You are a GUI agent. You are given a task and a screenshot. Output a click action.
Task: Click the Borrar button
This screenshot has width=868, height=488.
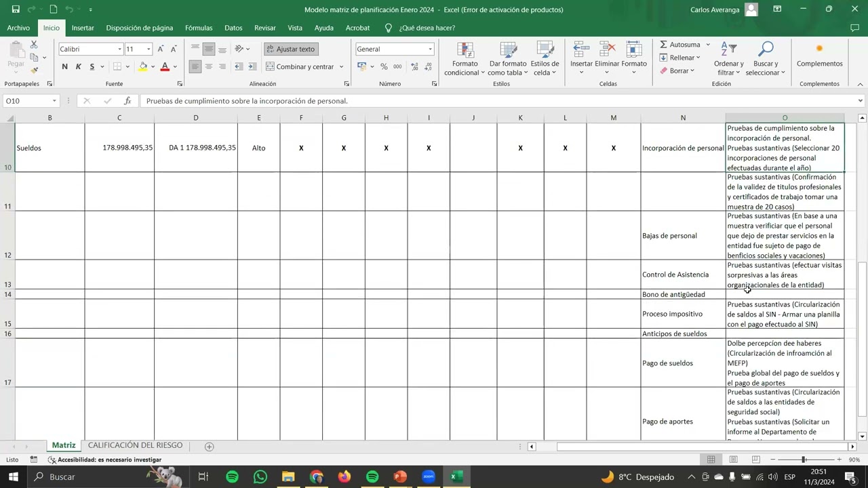point(677,70)
